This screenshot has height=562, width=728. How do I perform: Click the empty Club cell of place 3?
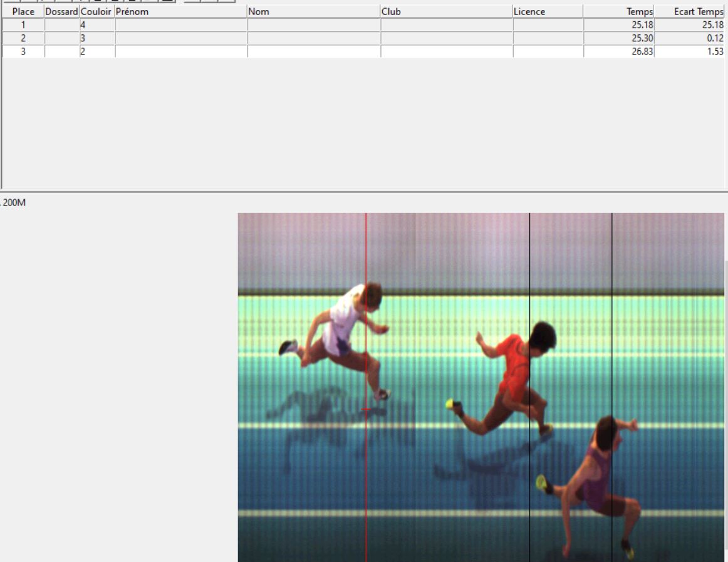[447, 51]
